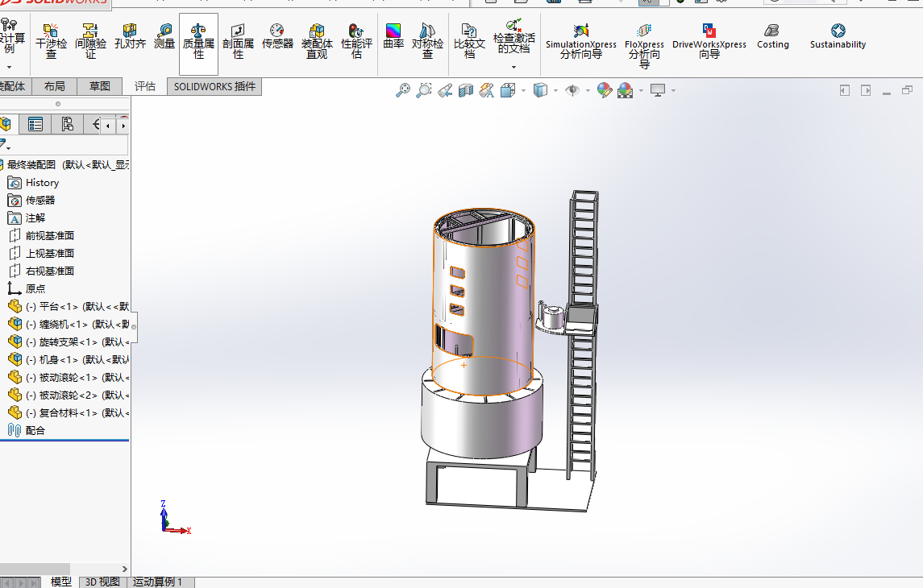Click Zoom to Fit in view toolbar

point(402,90)
